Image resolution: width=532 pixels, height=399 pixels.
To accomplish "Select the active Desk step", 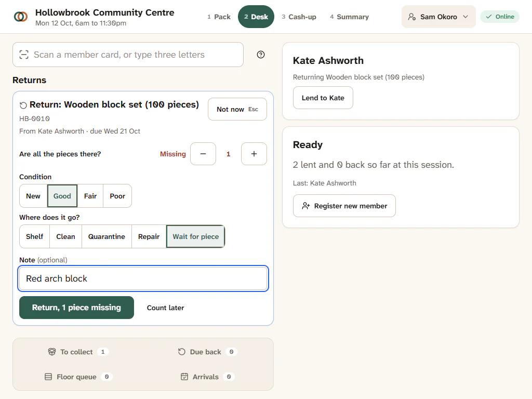I will click(x=256, y=17).
